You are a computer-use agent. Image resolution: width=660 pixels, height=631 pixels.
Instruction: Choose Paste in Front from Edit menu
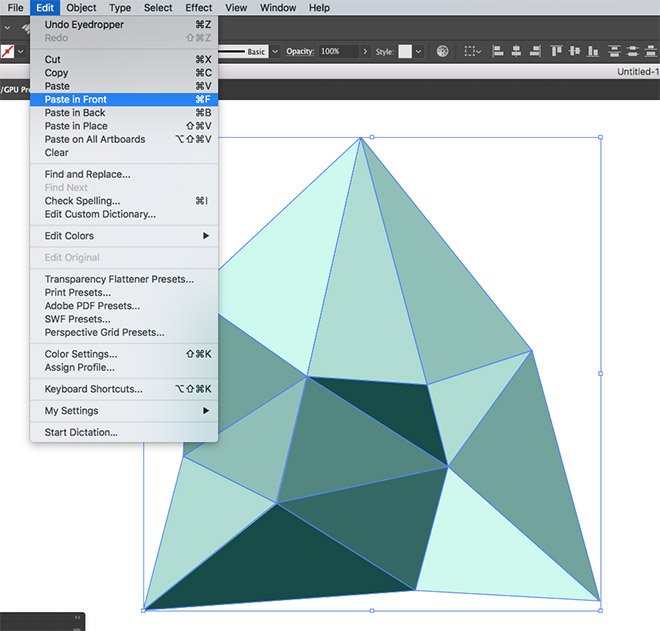[76, 100]
